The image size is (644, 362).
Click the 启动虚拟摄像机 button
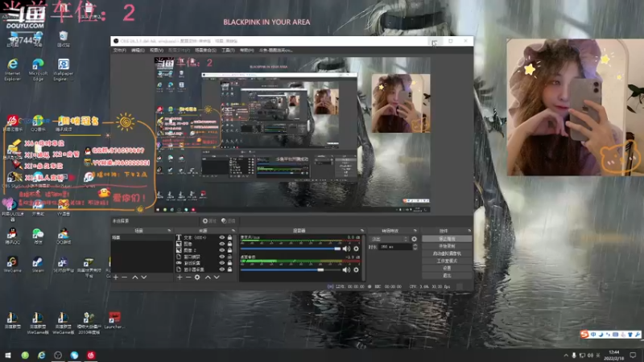[x=447, y=253]
